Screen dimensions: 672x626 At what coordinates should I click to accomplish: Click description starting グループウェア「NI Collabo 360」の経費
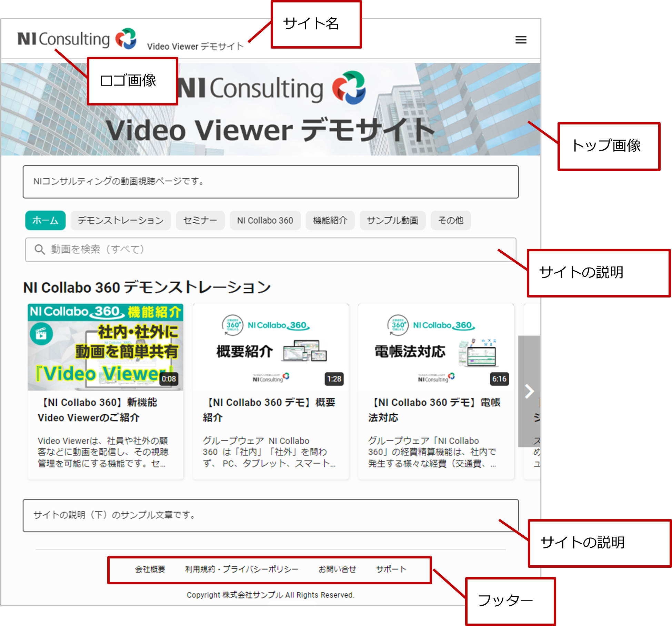(432, 452)
